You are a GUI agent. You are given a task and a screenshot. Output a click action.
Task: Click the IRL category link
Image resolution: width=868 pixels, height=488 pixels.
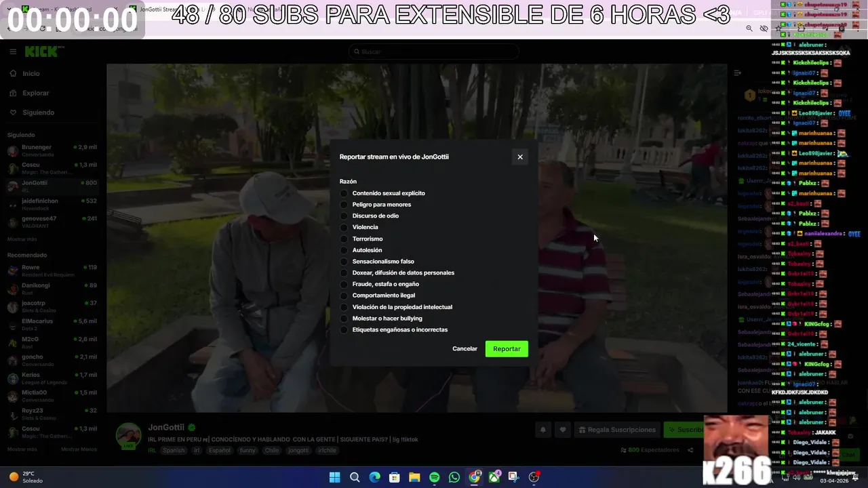tap(152, 451)
